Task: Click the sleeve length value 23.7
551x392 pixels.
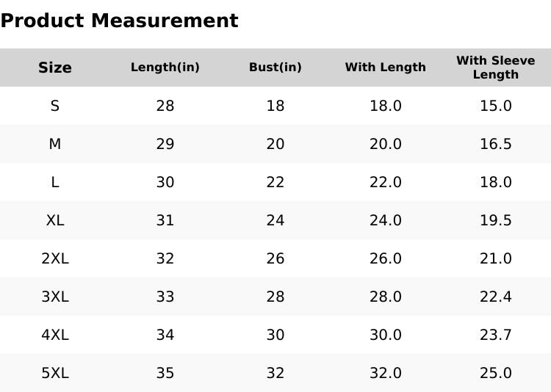Action: 496,335
